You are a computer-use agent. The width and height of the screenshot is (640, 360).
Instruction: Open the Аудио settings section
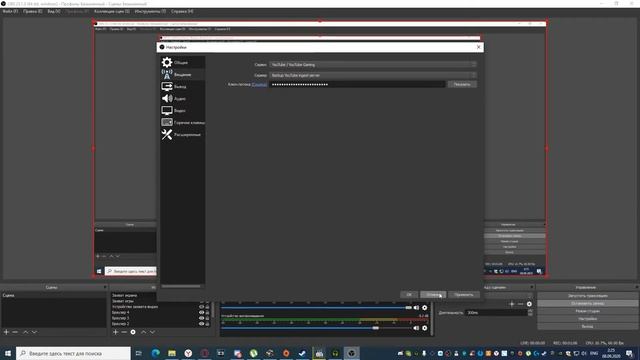point(182,98)
